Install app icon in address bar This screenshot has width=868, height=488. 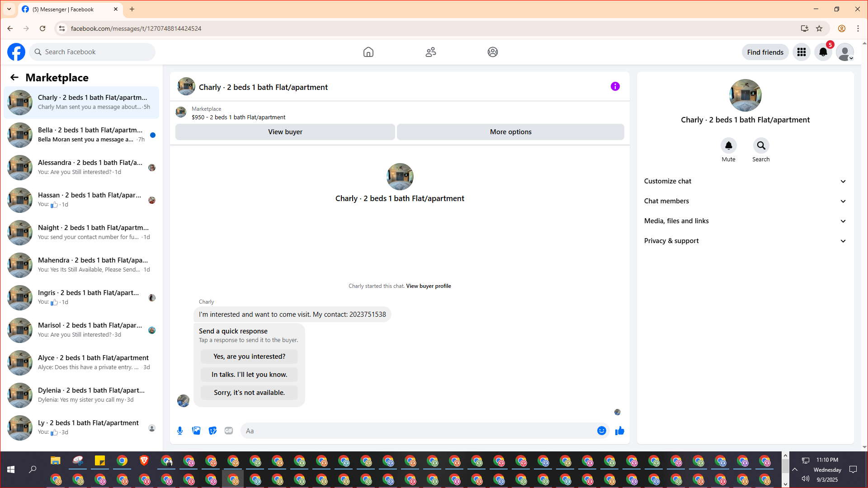tap(804, 28)
